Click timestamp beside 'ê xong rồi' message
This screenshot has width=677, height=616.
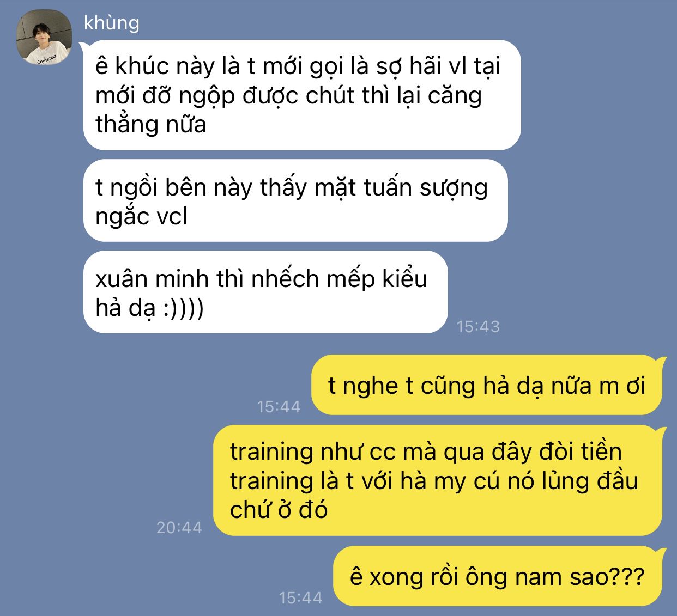point(300,597)
